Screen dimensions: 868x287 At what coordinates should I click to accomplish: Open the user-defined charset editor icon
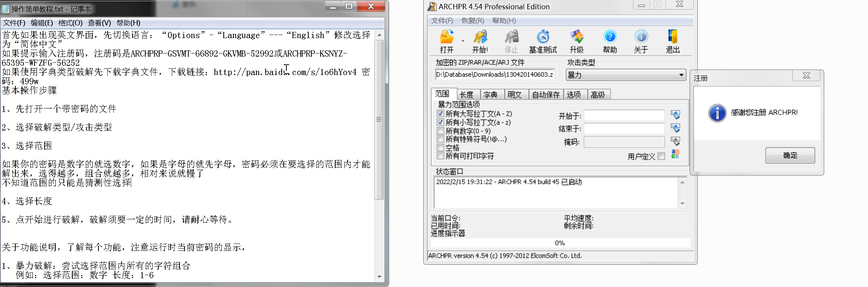675,154
